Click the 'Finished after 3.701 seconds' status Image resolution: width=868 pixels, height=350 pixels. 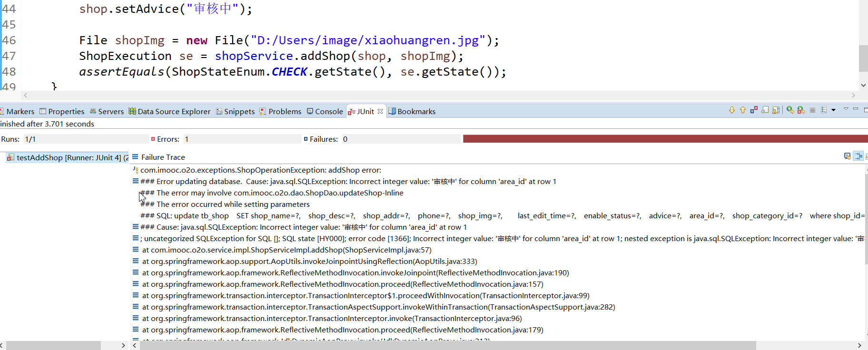47,124
